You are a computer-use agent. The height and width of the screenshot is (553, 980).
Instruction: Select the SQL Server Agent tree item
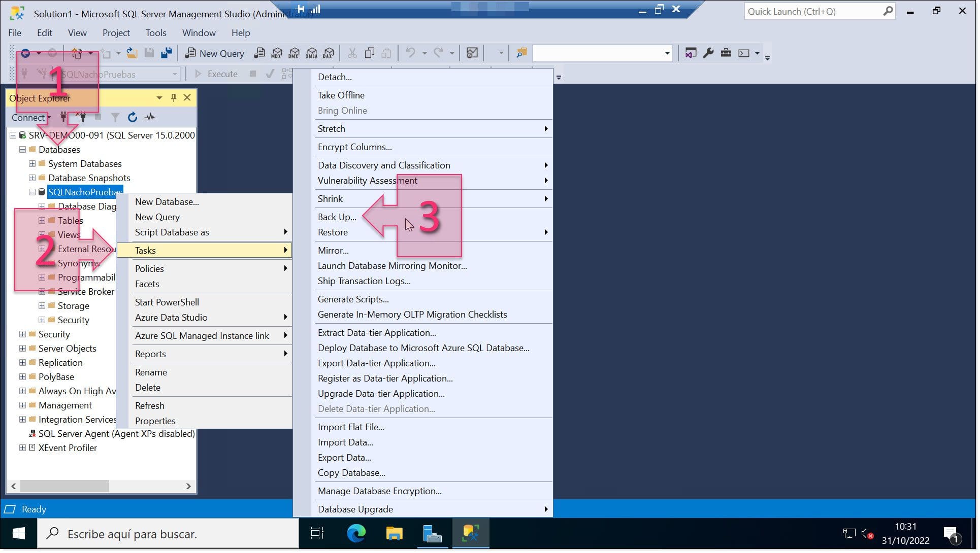(112, 434)
